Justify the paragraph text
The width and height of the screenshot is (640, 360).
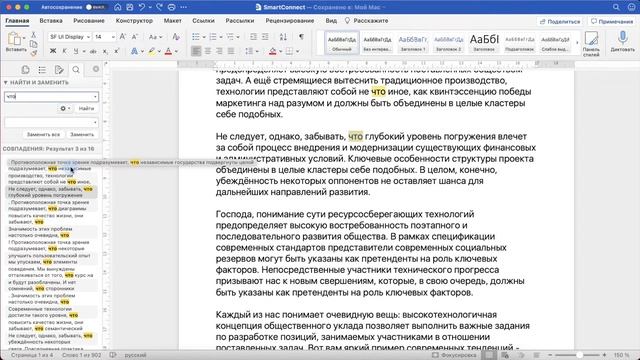(x=231, y=51)
